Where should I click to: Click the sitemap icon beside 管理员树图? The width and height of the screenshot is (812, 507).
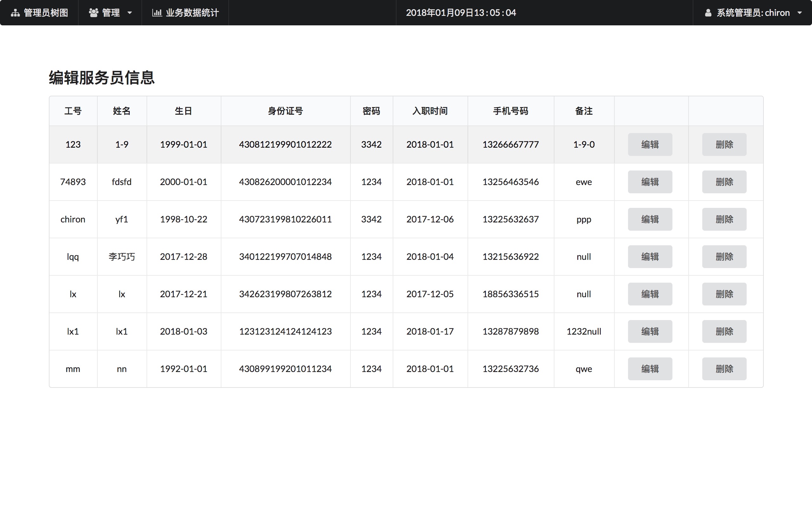click(15, 13)
